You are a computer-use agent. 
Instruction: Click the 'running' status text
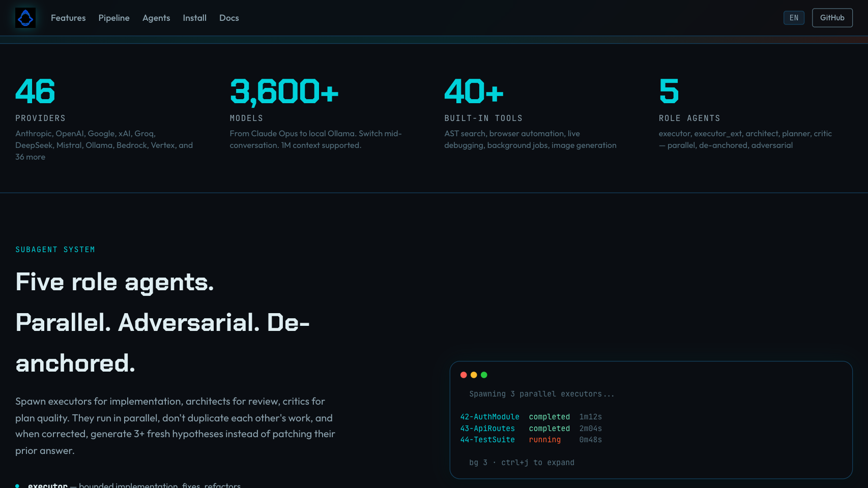click(x=545, y=440)
